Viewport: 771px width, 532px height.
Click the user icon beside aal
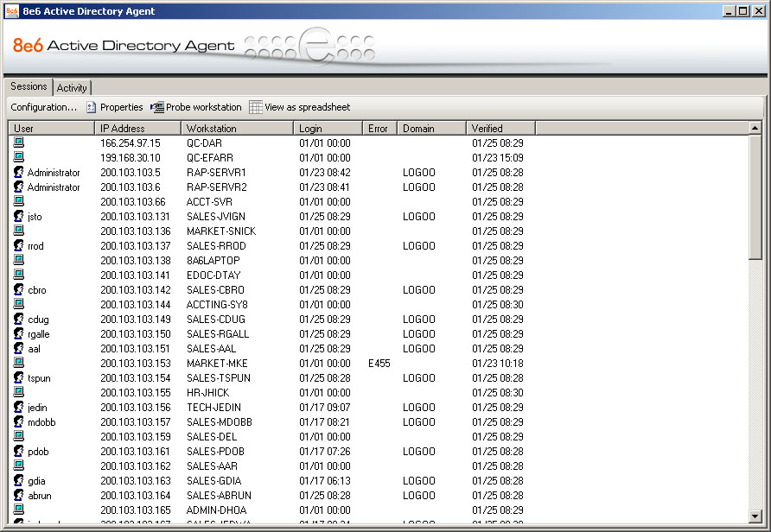click(x=19, y=348)
